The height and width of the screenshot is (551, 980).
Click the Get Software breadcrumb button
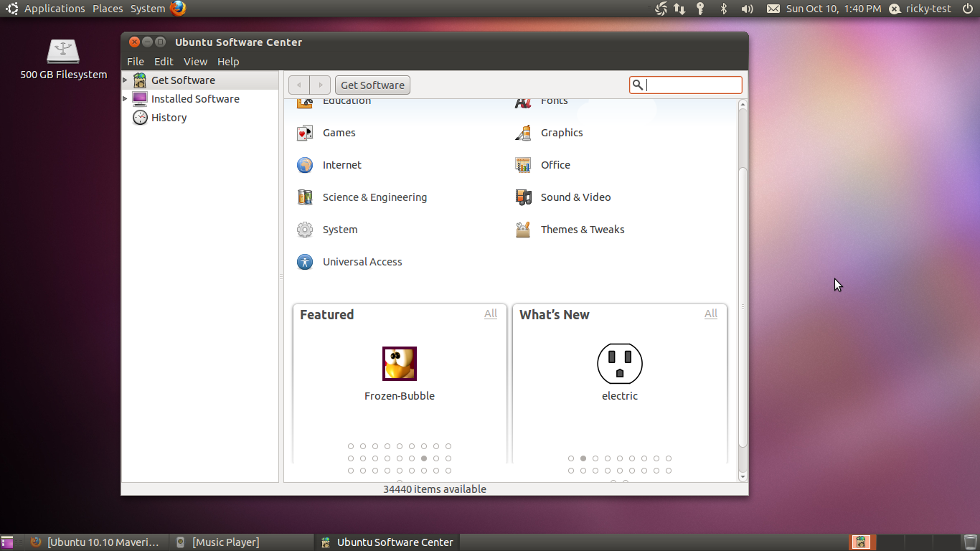(x=372, y=85)
